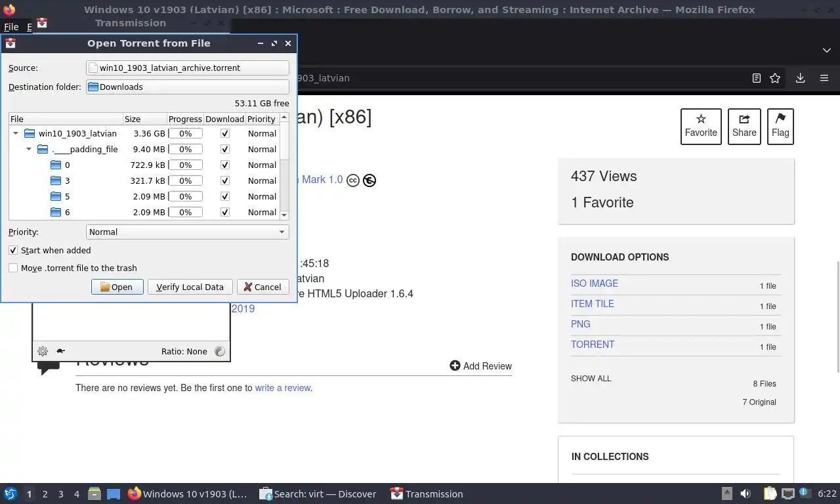Image resolution: width=840 pixels, height=504 pixels.
Task: Open Firefox hamburger menu
Action: point(824,78)
